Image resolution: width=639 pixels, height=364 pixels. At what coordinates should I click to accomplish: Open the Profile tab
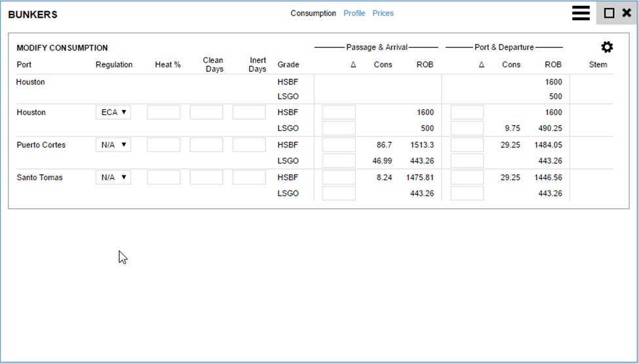354,13
